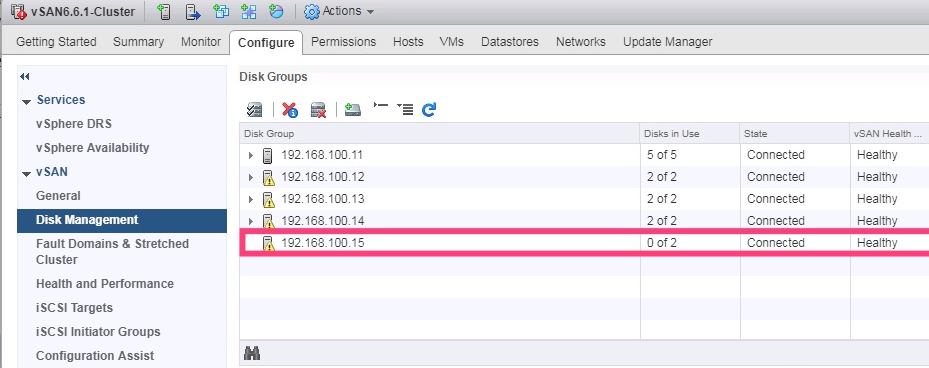The width and height of the screenshot is (929, 368).
Task: Switch to the Summary tab
Action: tap(139, 42)
